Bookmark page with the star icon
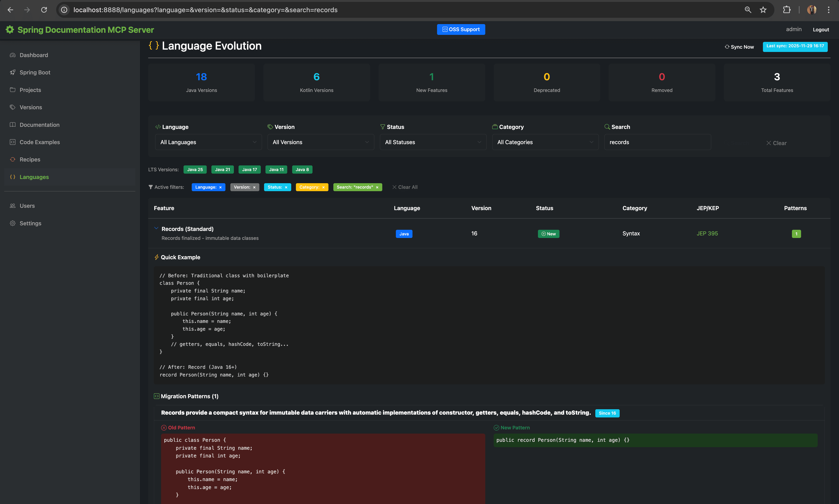 tap(763, 10)
